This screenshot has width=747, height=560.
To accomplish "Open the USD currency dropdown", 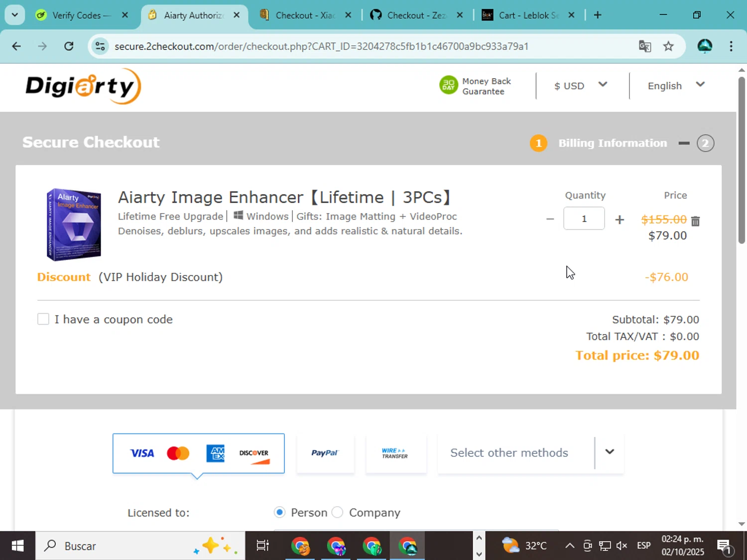I will pos(581,86).
